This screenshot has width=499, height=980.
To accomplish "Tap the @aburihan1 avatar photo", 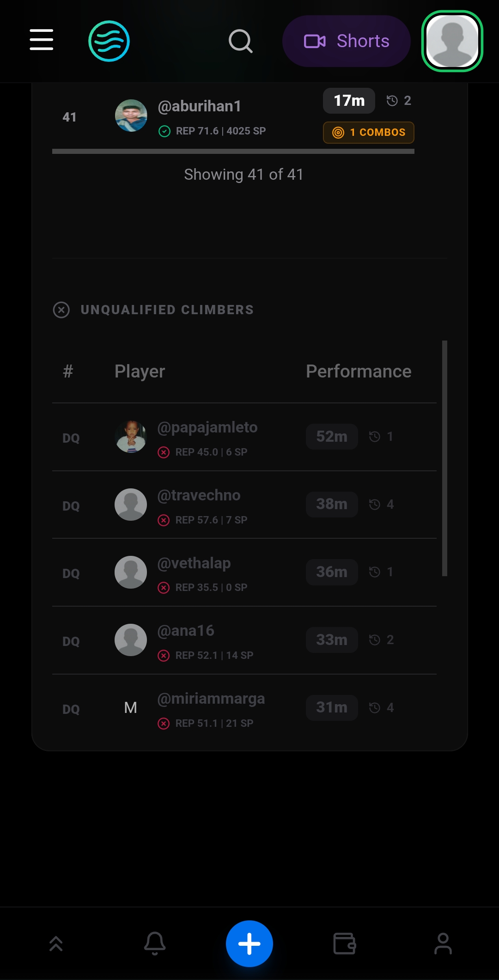I will point(131,116).
